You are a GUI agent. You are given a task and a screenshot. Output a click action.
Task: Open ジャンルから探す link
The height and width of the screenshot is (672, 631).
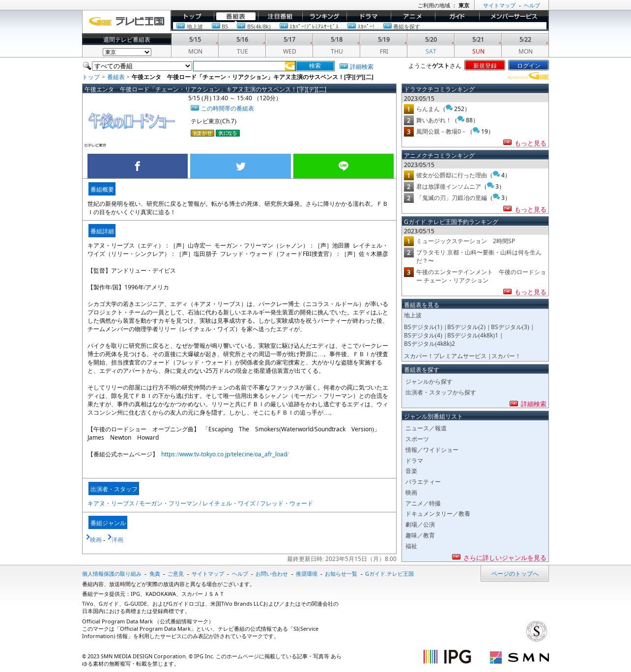pos(429,382)
